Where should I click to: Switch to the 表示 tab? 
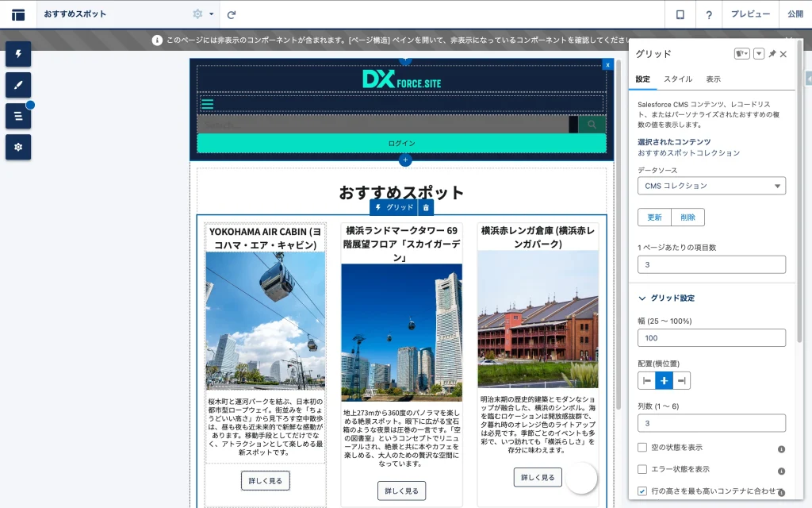coord(713,79)
